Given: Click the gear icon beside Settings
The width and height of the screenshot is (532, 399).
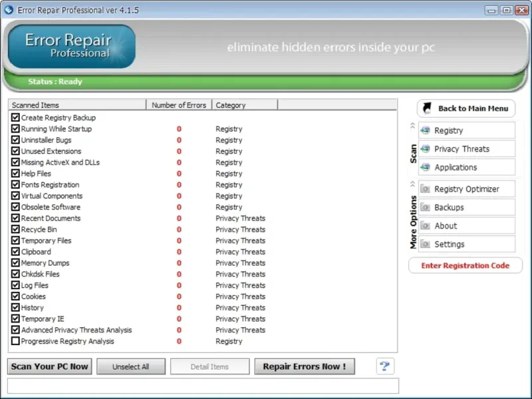Looking at the screenshot, I should [425, 244].
